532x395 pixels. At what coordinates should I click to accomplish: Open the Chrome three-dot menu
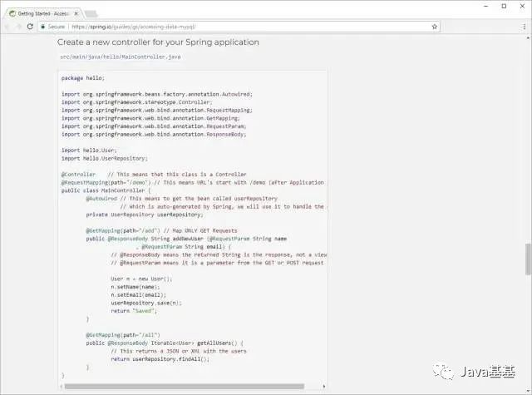pos(525,27)
